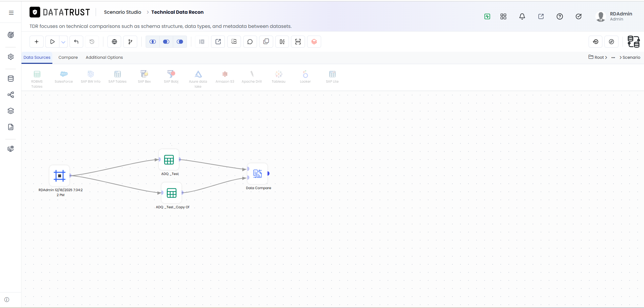Select Azure data lake source
The width and height of the screenshot is (644, 308).
point(198,79)
